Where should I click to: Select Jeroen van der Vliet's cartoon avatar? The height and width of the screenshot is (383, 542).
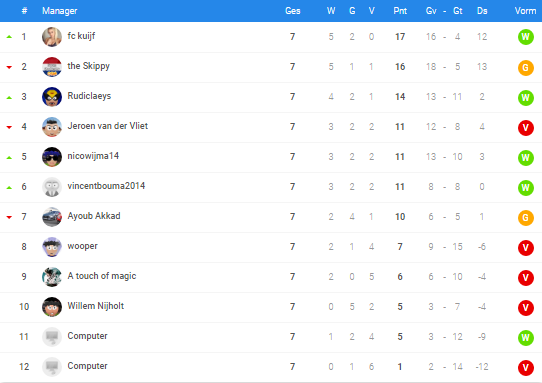pyautogui.click(x=52, y=127)
